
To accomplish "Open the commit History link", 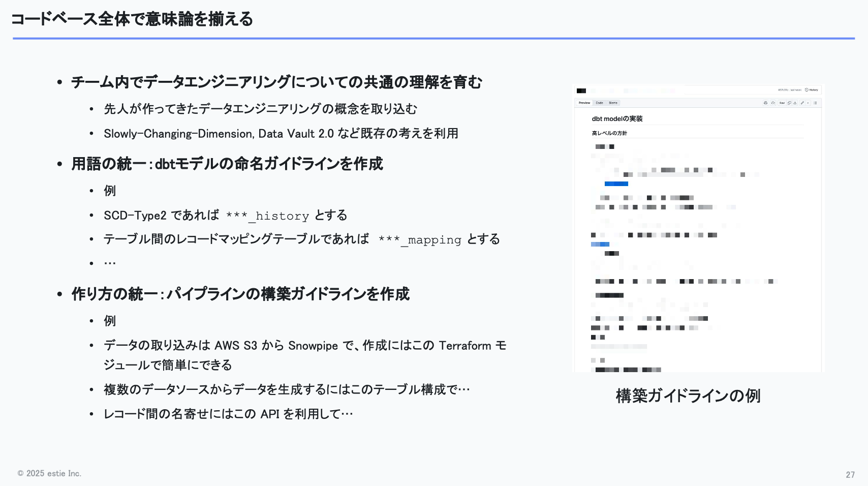I will tap(812, 90).
